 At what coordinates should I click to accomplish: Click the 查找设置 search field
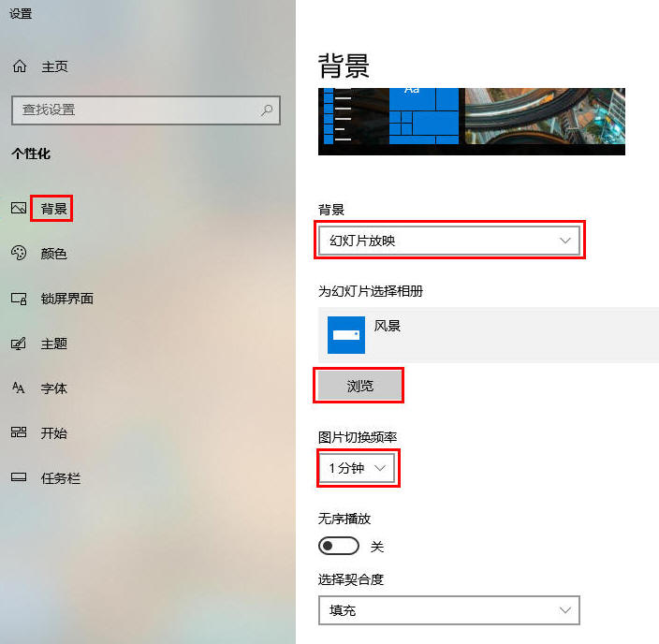coord(146,110)
